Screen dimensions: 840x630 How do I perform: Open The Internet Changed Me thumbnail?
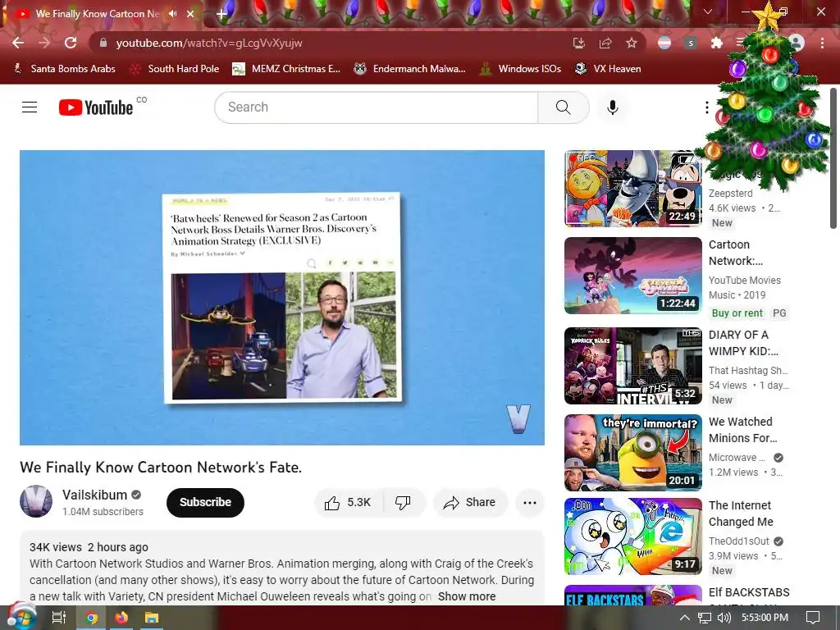coord(632,536)
